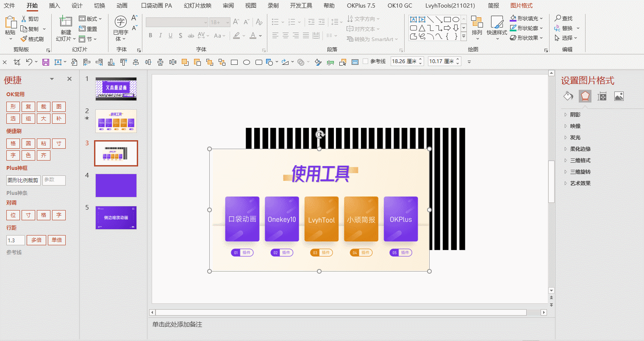The height and width of the screenshot is (341, 644).
Task: Open the 口袋动画 PA ribbon tab
Action: click(x=156, y=6)
